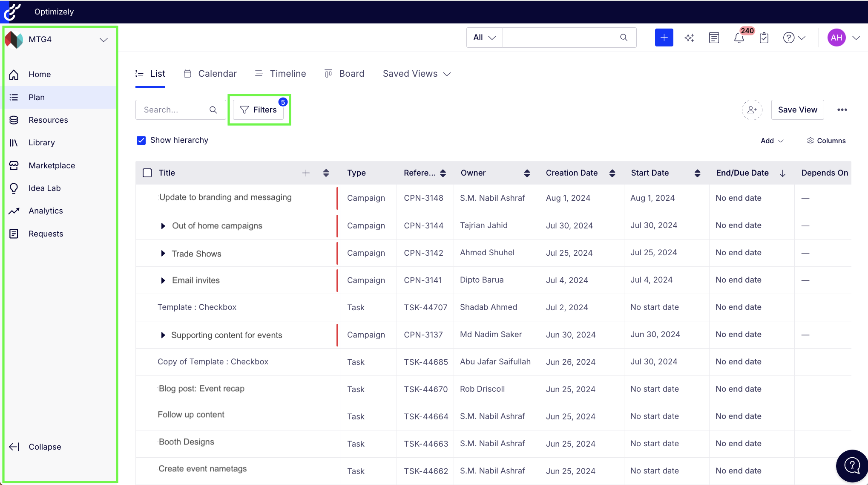Uncheck Show hierarchy checkbox
Image resolution: width=868 pixels, height=485 pixels.
point(141,140)
